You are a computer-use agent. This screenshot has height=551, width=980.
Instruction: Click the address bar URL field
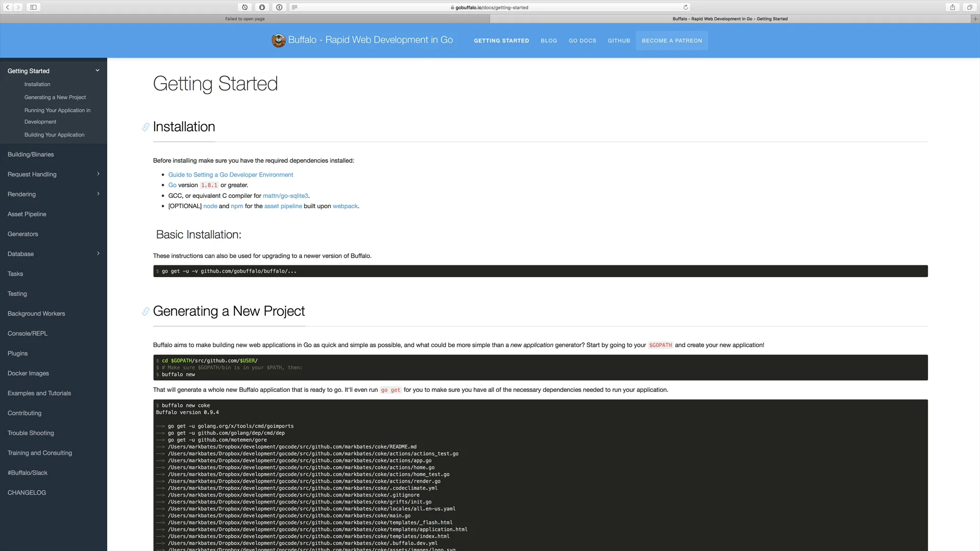pos(492,7)
